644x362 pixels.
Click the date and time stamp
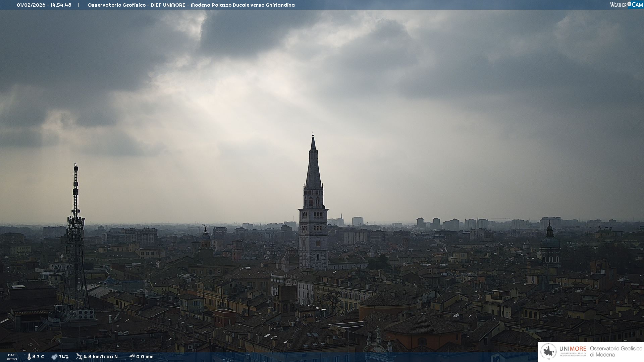[x=44, y=5]
